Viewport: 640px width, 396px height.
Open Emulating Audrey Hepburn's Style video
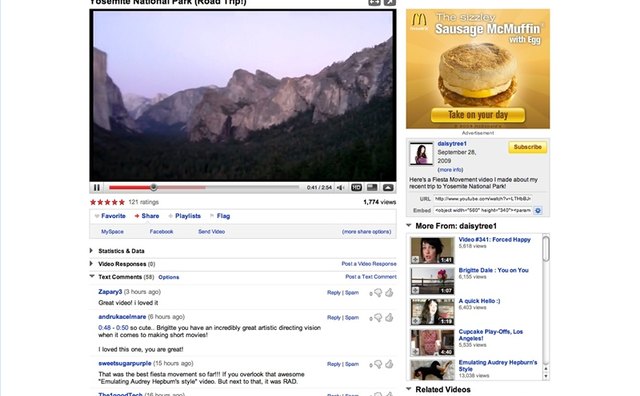tap(498, 365)
